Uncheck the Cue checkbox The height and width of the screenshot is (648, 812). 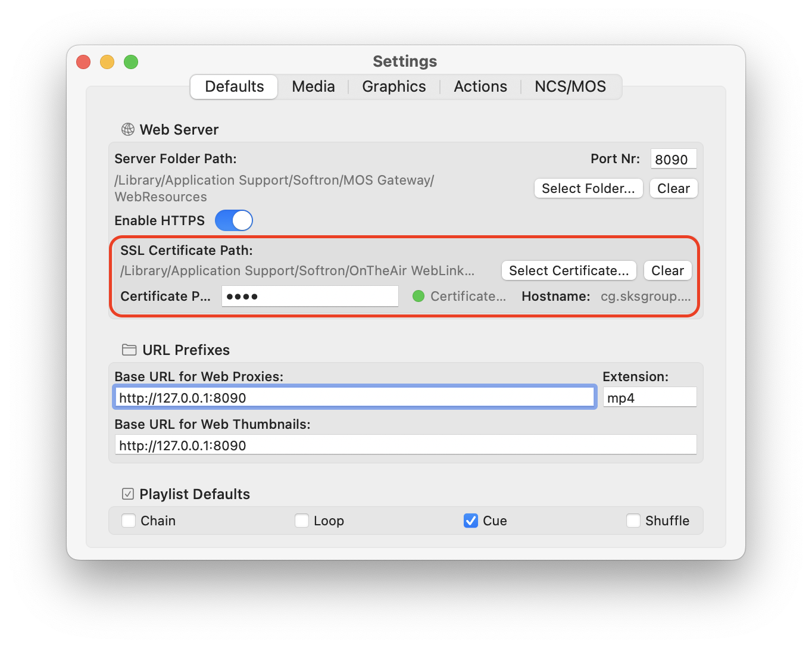tap(471, 521)
